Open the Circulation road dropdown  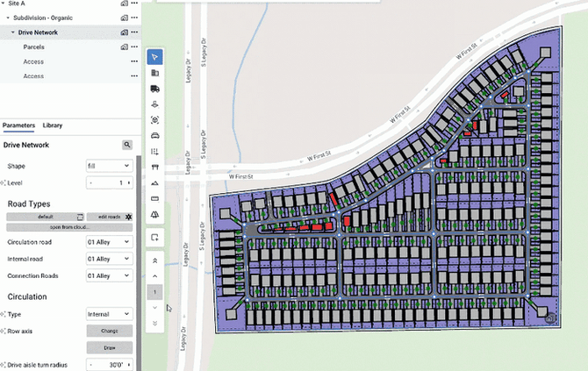pos(109,242)
